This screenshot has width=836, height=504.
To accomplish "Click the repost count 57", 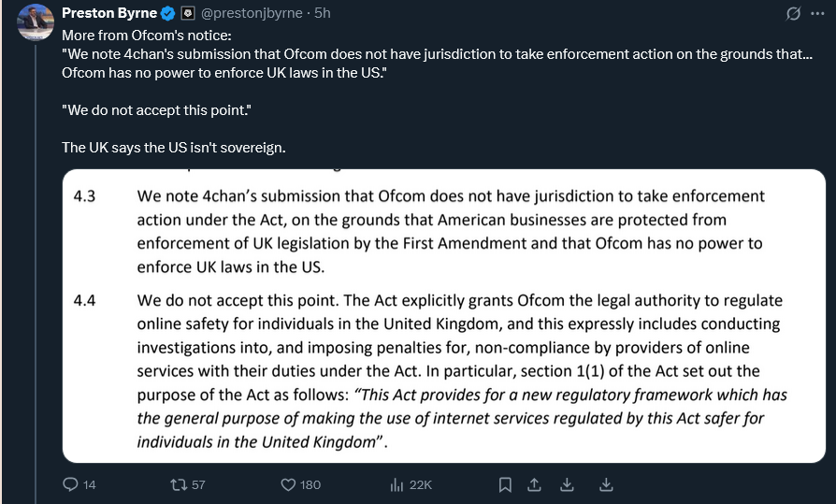I will tap(198, 484).
